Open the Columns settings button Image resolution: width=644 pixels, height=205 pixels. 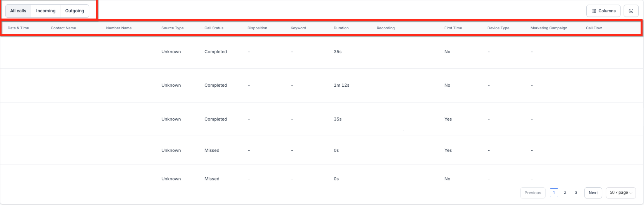(x=603, y=11)
